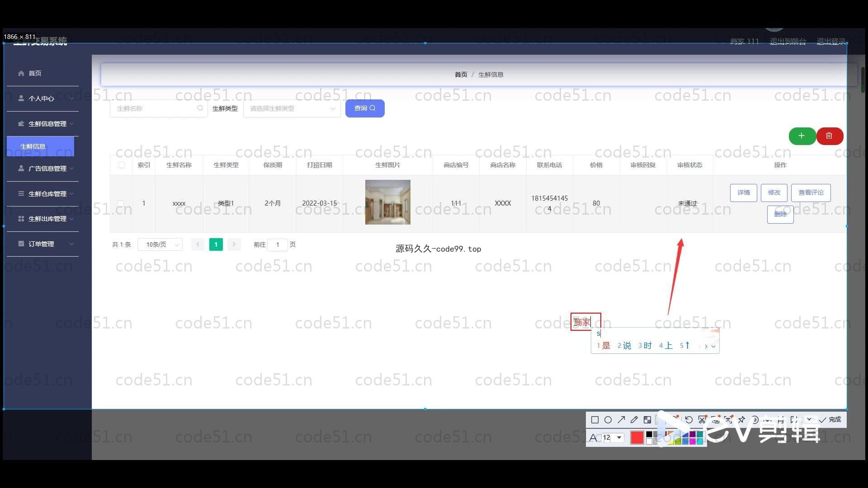This screenshot has width=868, height=488.
Task: Click the 查询 search button
Action: pos(365,108)
